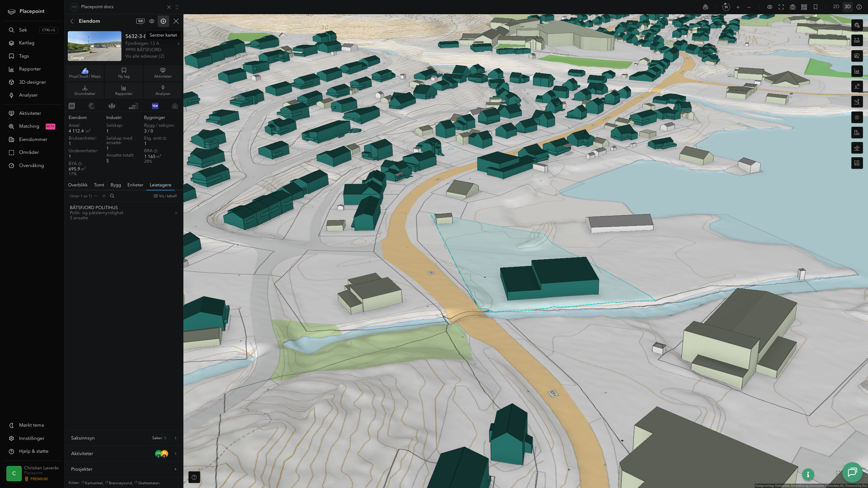
Task: Open Områder in the sidebar
Action: tap(33, 152)
